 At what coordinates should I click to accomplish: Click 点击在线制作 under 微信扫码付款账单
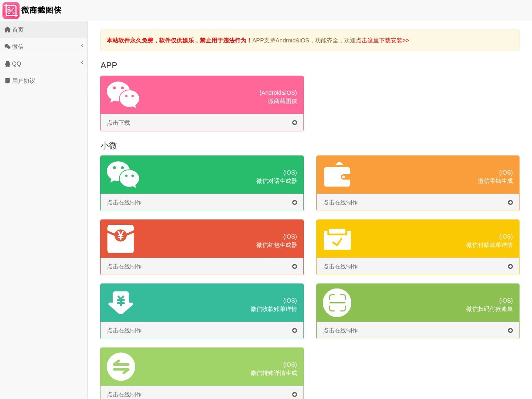pos(340,330)
